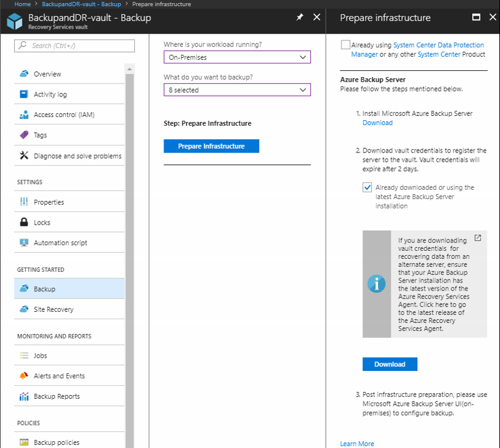Open Backup Reports
This screenshot has height=448, width=500.
pyautogui.click(x=57, y=396)
